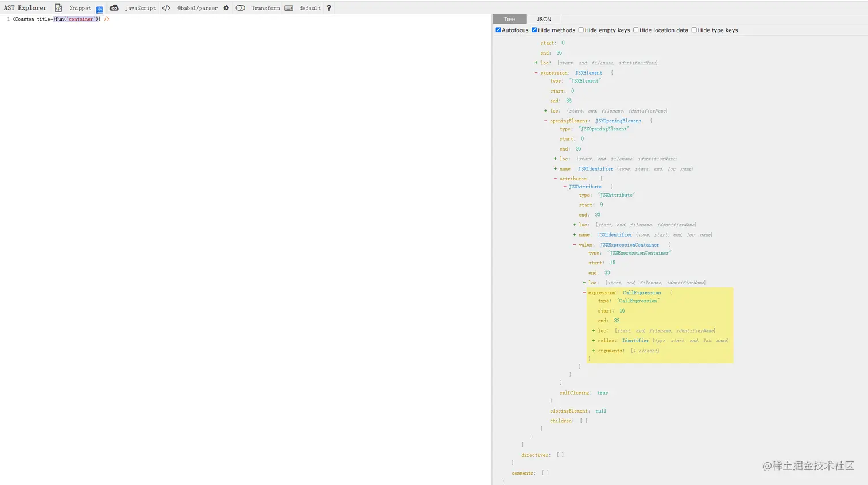Uncheck Hide methods checkbox
This screenshot has width=868, height=485.
pyautogui.click(x=534, y=30)
